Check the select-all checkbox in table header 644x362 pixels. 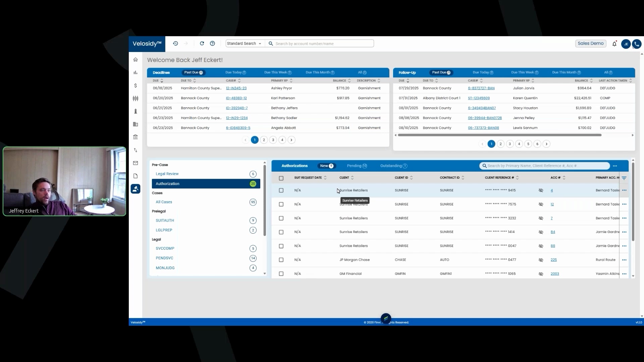coord(281,178)
